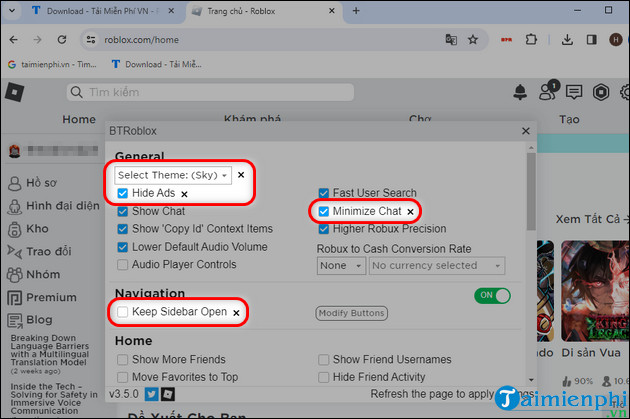Viewport: 630px width, 419px height.
Task: Check Hide Friend Activity option
Action: tap(323, 377)
